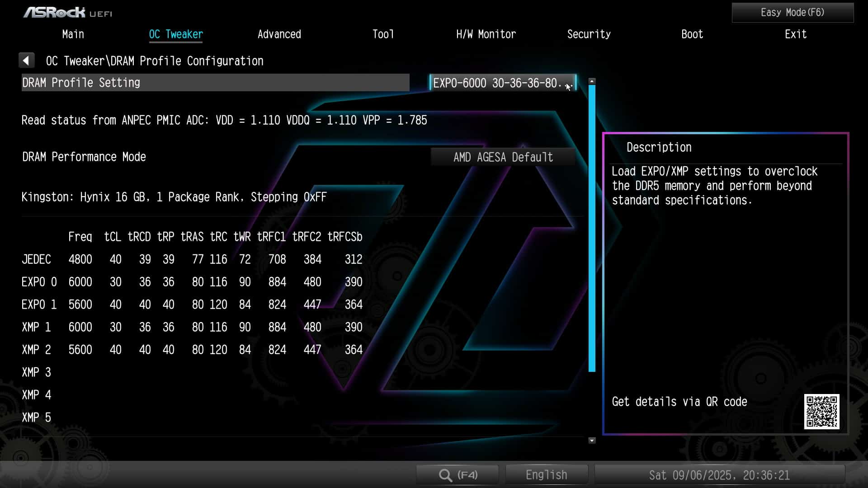Open the Tool tab
The width and height of the screenshot is (868, 488).
[x=383, y=34]
